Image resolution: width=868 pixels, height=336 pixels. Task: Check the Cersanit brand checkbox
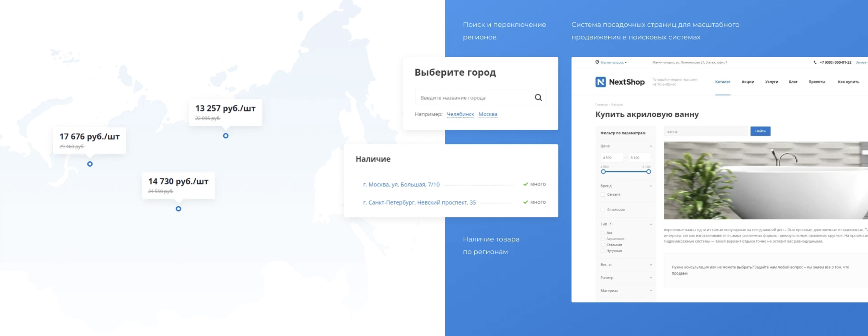click(603, 195)
